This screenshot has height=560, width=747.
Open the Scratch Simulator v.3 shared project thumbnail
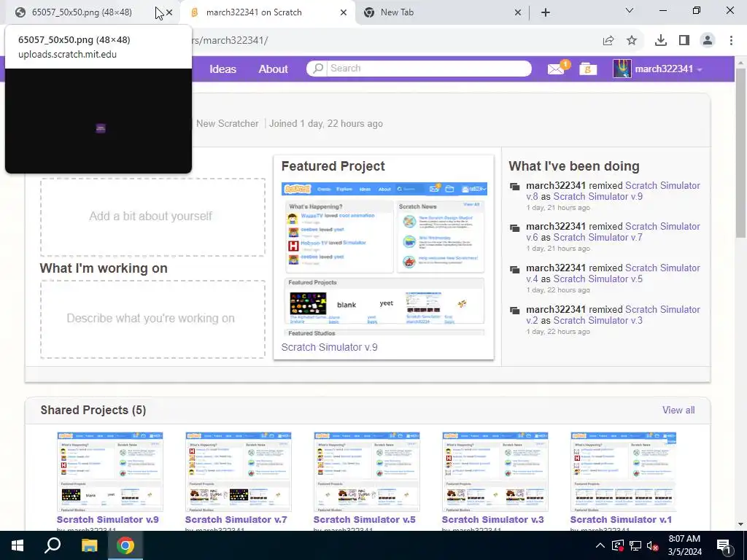pyautogui.click(x=495, y=472)
